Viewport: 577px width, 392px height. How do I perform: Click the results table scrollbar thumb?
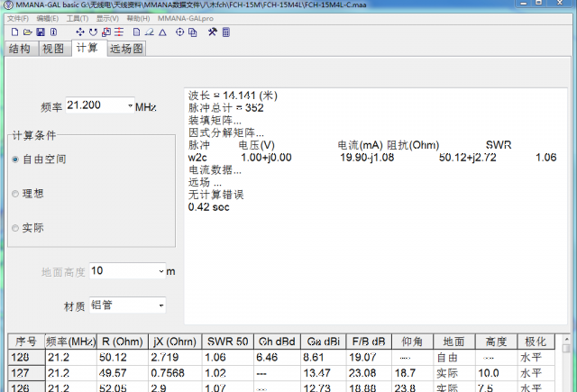click(566, 348)
